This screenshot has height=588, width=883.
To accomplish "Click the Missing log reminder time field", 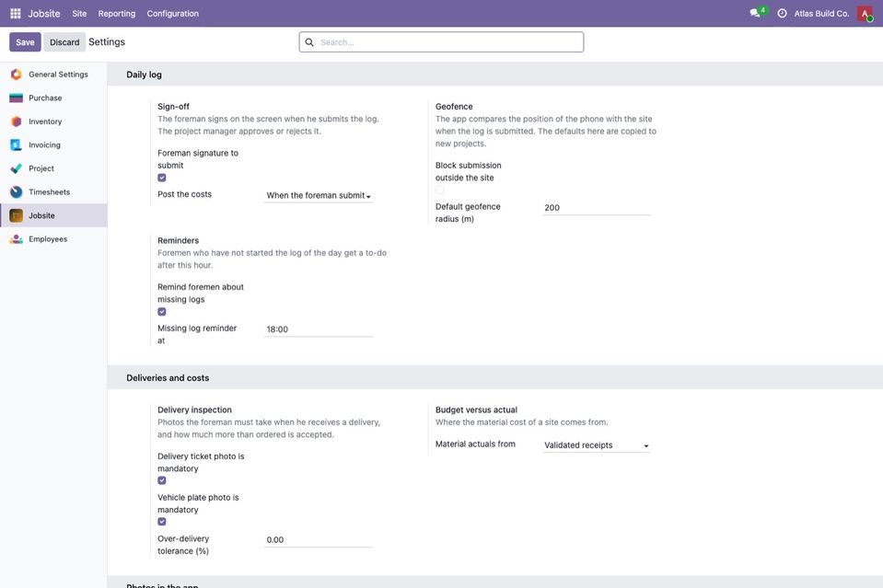I will click(319, 329).
